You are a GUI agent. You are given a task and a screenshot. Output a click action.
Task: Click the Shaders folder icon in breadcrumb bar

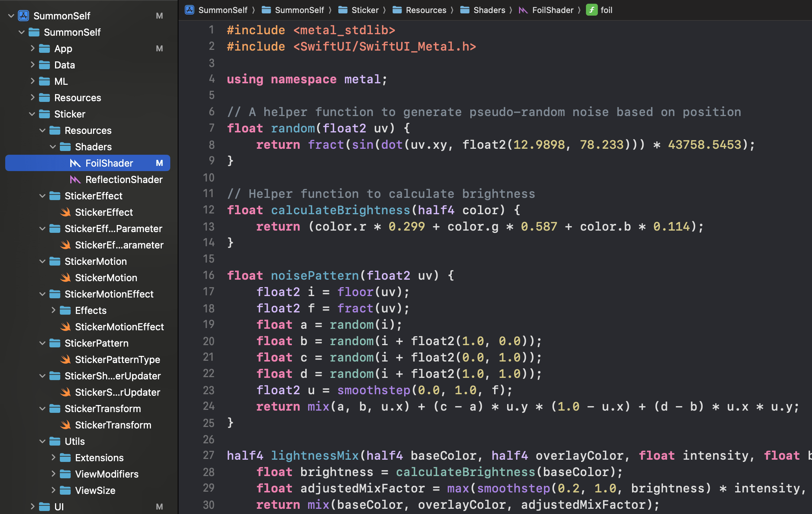pos(465,10)
